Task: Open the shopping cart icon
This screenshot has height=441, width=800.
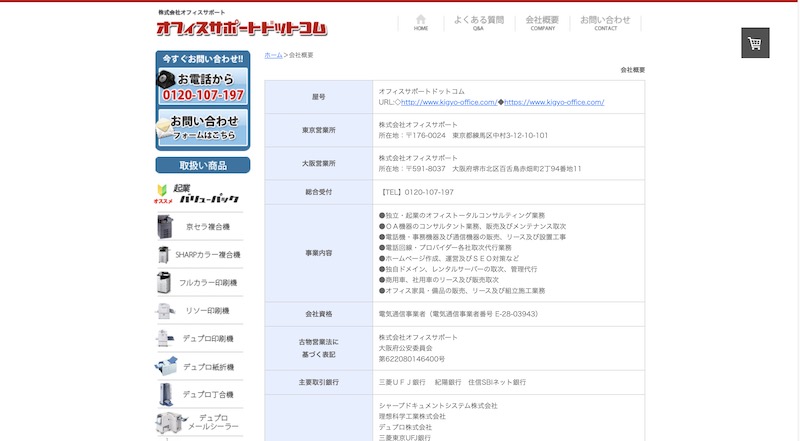Action: 755,43
